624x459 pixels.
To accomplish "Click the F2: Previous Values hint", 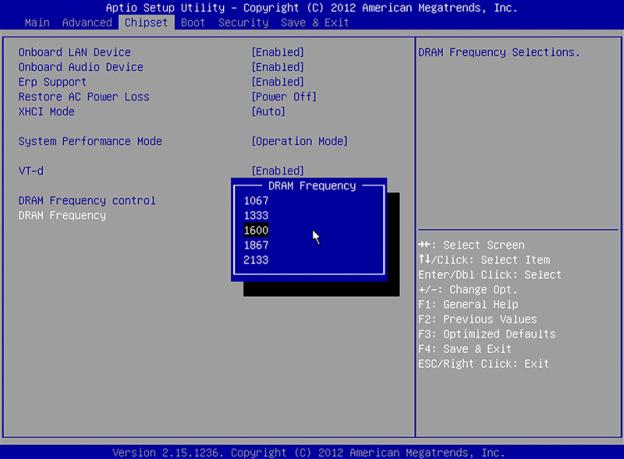I will tap(478, 319).
